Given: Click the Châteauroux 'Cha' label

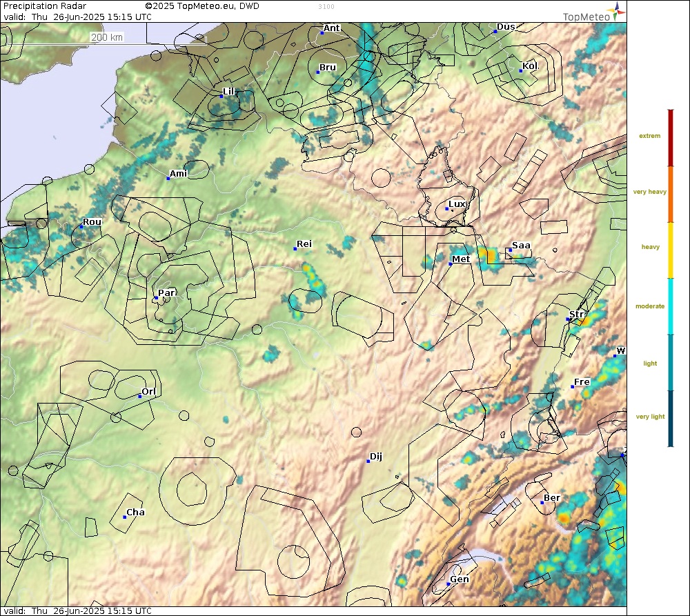Looking at the screenshot, I should [135, 513].
